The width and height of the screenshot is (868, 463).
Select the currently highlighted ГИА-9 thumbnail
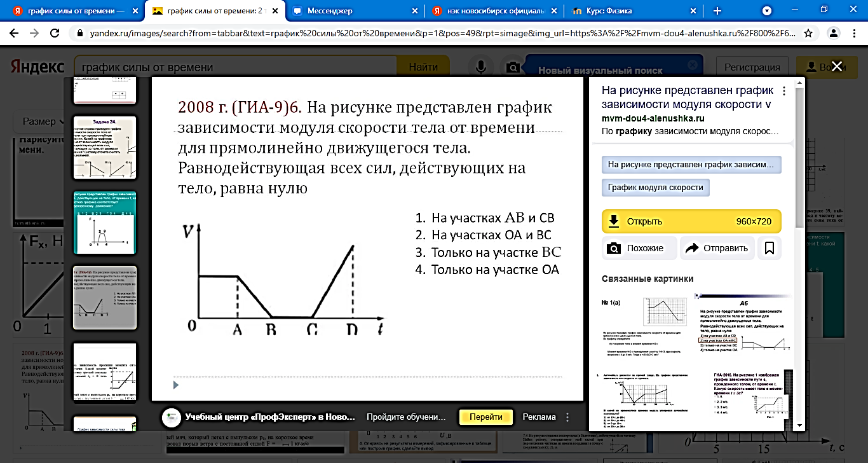pos(105,297)
